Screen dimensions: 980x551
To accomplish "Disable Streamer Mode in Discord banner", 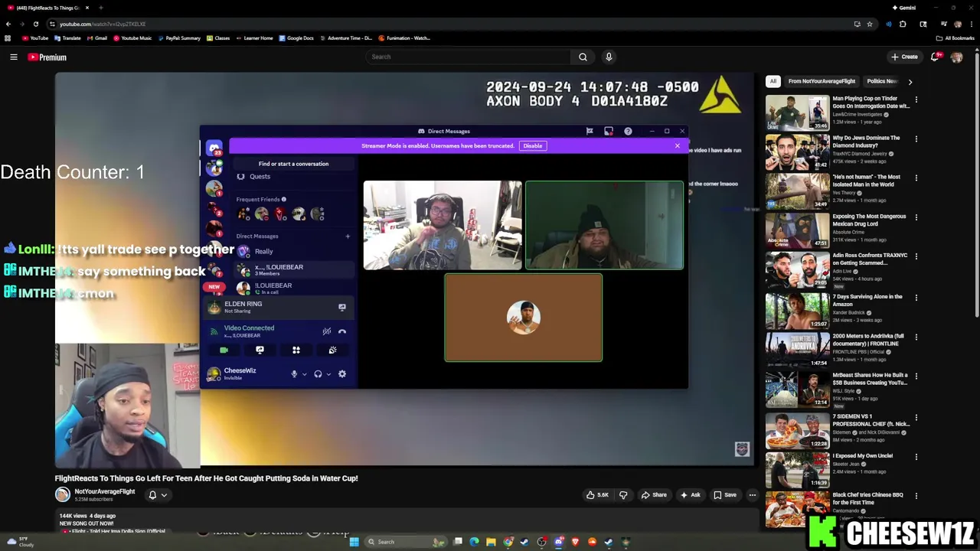I will (532, 145).
